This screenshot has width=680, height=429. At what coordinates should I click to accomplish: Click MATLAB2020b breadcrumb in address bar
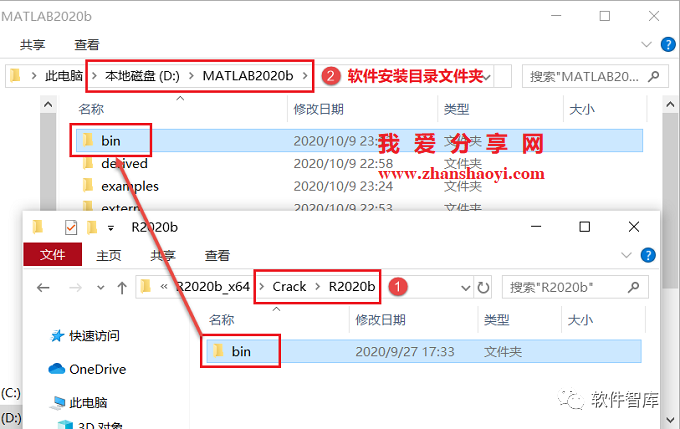click(248, 76)
